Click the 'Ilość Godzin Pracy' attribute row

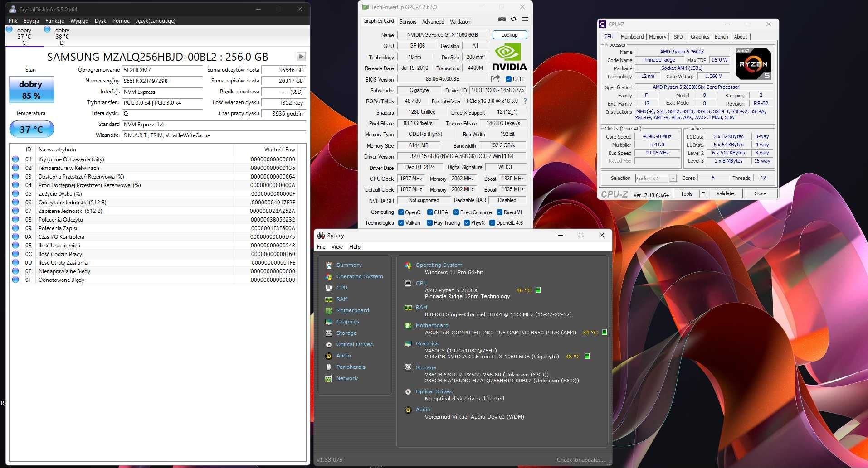[x=154, y=254]
